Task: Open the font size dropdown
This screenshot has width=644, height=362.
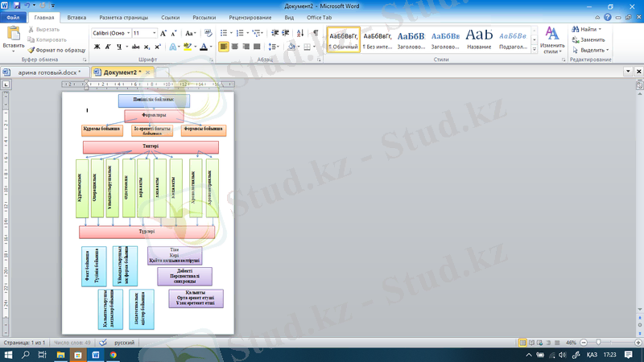Action: (x=155, y=34)
